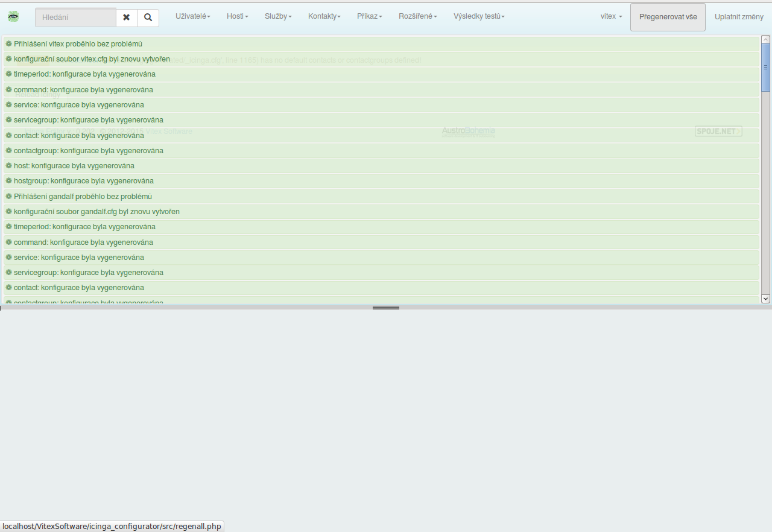Click the Icinga configurator eye logo
The image size is (772, 532).
13,17
